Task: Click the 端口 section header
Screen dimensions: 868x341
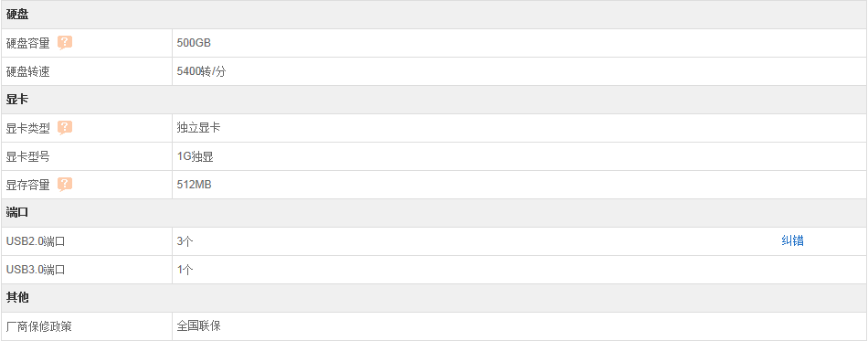Action: pyautogui.click(x=434, y=213)
